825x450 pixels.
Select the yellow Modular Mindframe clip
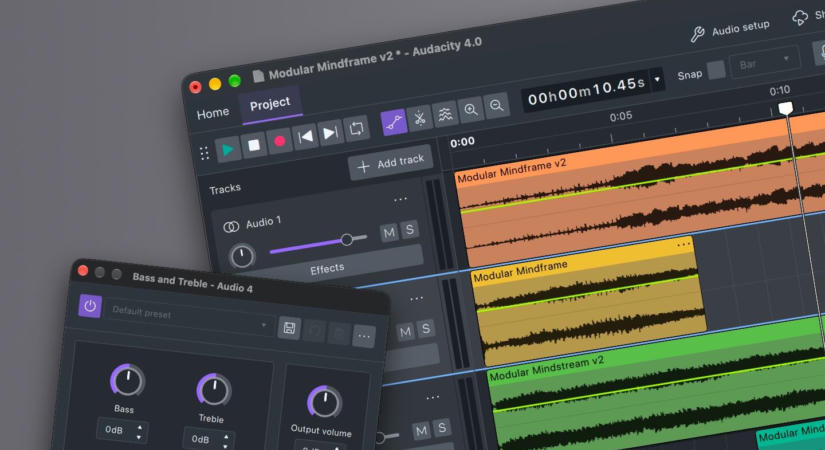click(588, 300)
